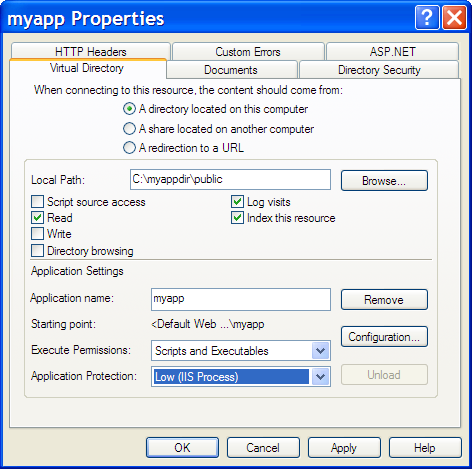Click the title bar Help question mark icon
The width and height of the screenshot is (472, 469).
[x=427, y=17]
